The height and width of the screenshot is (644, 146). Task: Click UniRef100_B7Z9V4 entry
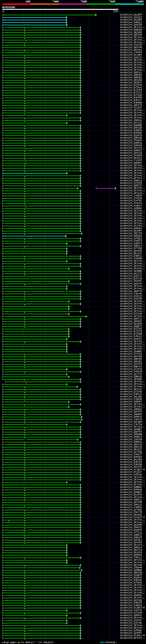[x=131, y=85]
